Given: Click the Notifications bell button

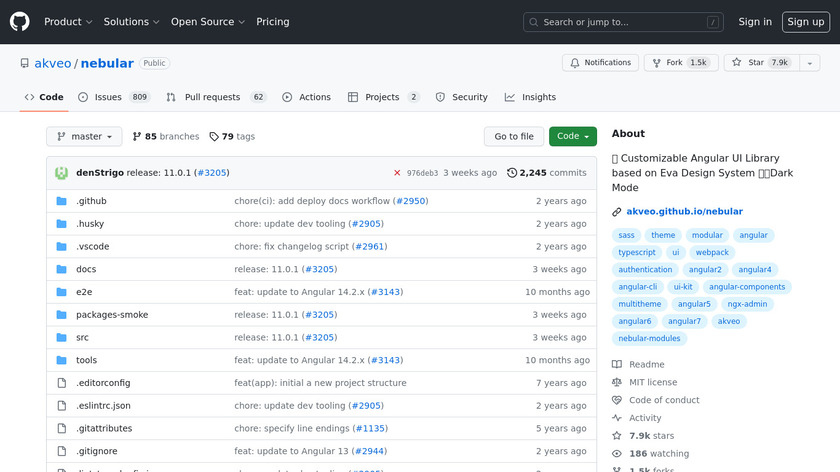Looking at the screenshot, I should tap(599, 63).
